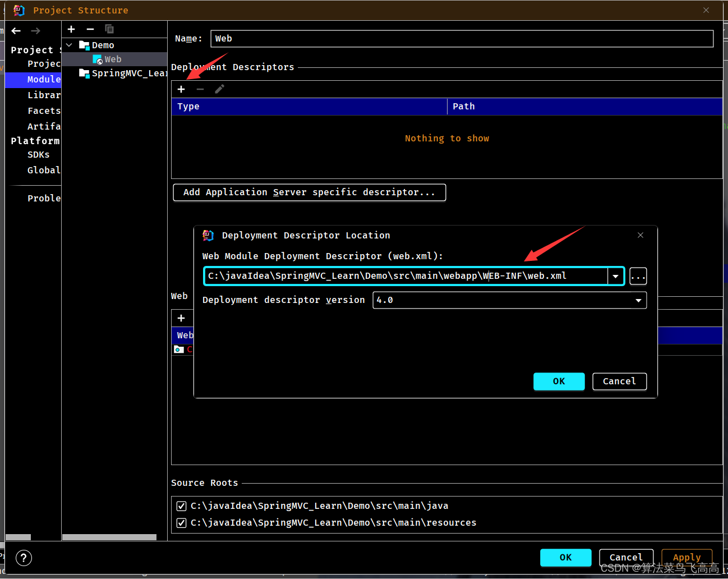Click Cancel at bottom of Project Structure

(626, 558)
